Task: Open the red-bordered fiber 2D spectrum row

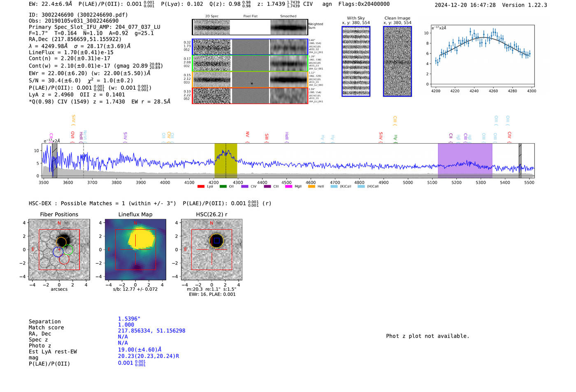Action: pyautogui.click(x=250, y=95)
